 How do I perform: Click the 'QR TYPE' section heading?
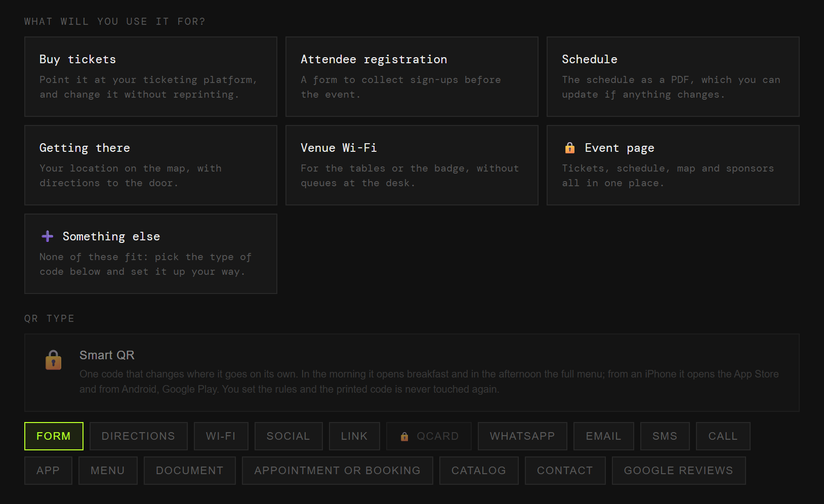point(49,318)
